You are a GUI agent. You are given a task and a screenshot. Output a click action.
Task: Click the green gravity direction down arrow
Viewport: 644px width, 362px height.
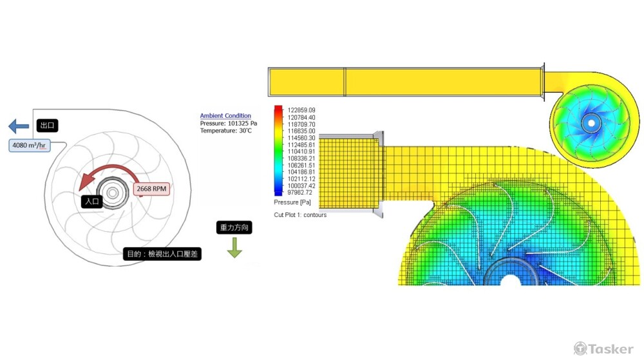coord(234,247)
